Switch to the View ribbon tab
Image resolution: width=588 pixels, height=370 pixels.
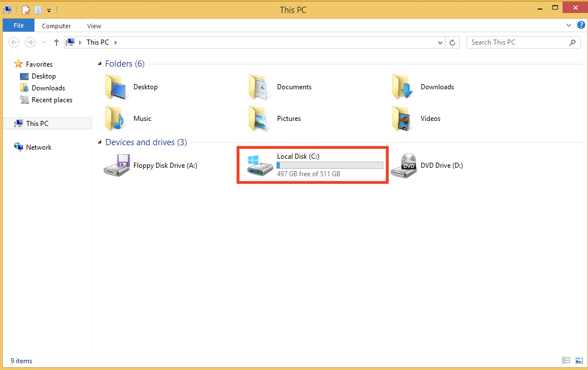94,25
